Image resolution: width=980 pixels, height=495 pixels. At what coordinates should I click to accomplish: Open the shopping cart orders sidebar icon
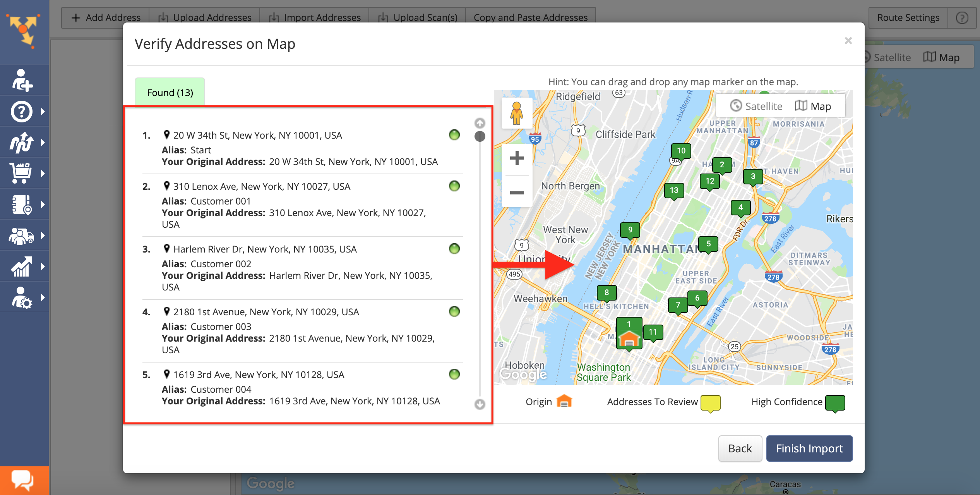tap(21, 174)
